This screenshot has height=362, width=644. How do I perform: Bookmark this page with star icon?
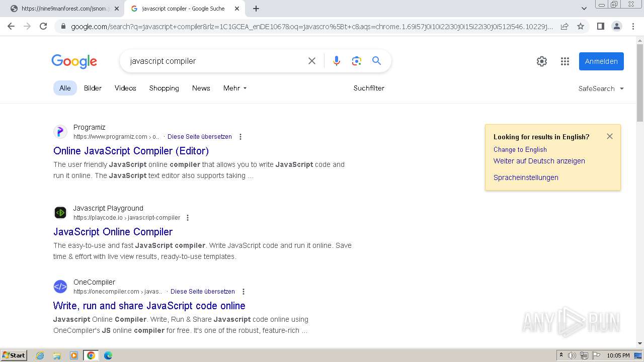[581, 26]
